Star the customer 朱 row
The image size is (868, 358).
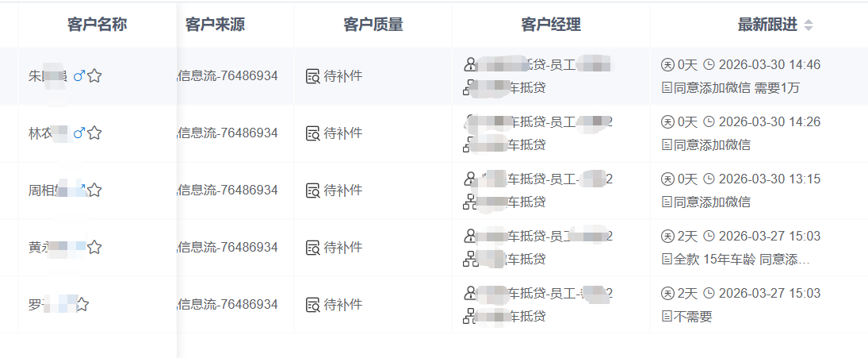(94, 76)
